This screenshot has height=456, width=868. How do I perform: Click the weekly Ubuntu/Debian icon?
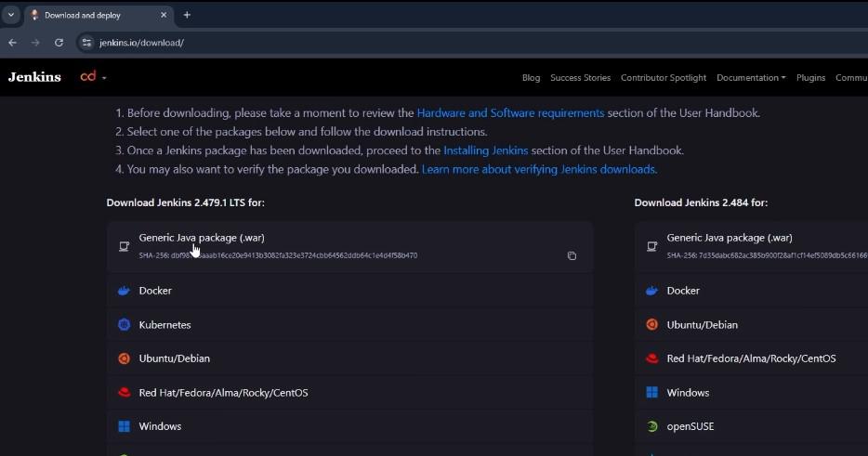pyautogui.click(x=652, y=325)
